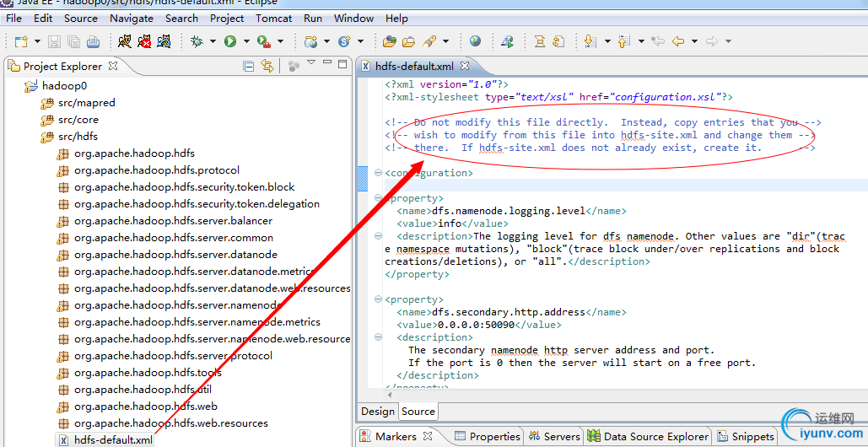Open the Navigate menu
Screen dimensions: 868x447
point(131,18)
